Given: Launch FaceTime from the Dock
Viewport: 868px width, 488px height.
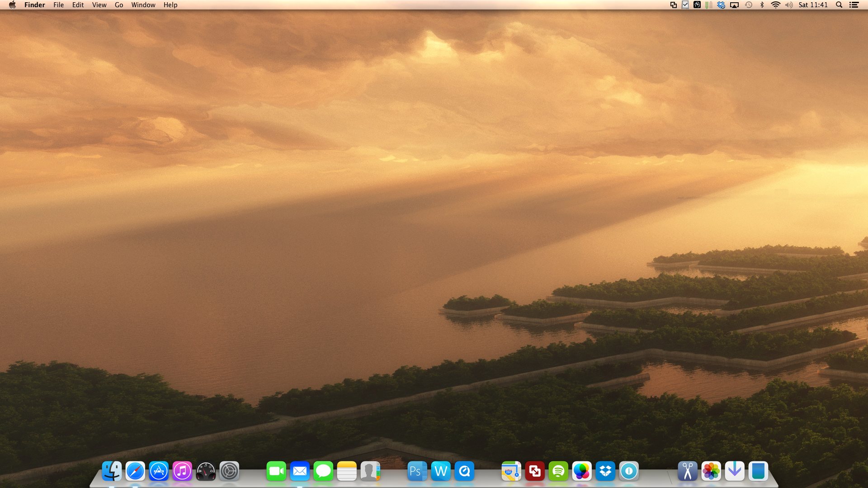Looking at the screenshot, I should click(x=276, y=471).
